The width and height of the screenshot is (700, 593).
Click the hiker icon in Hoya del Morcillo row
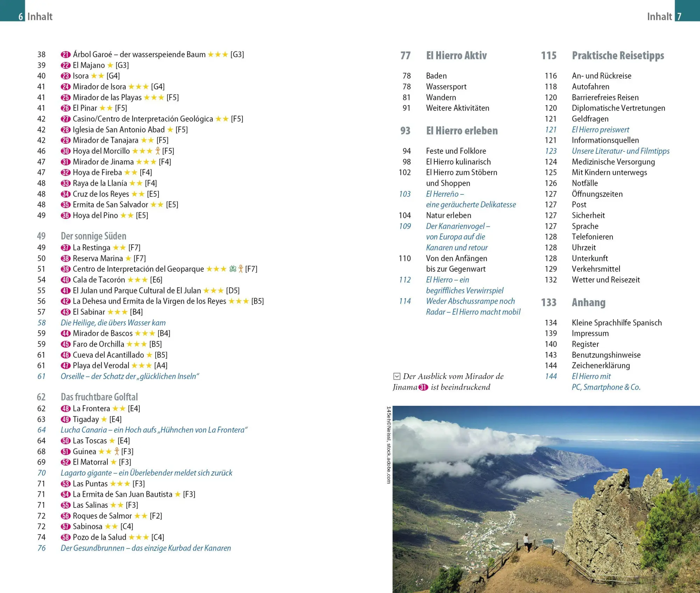[157, 151]
